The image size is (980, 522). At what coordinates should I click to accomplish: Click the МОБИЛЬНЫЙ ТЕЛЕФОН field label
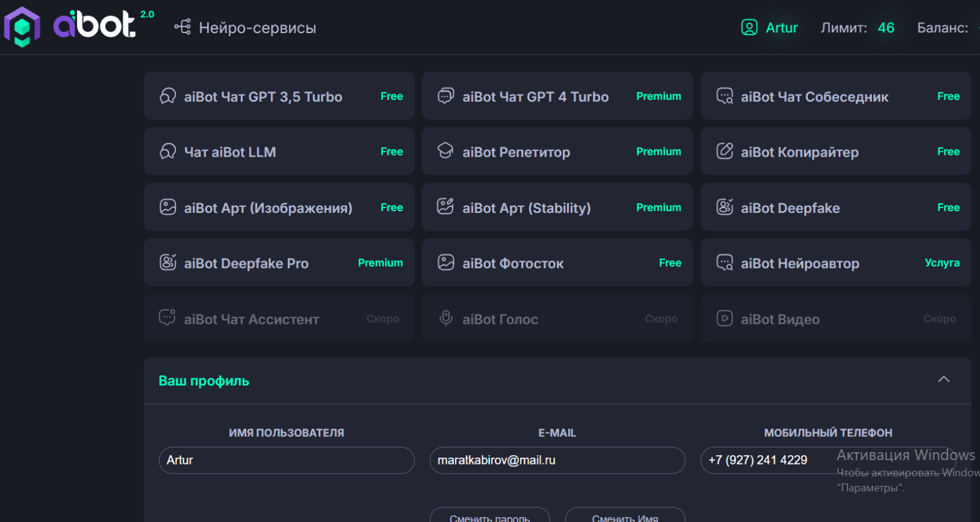828,433
